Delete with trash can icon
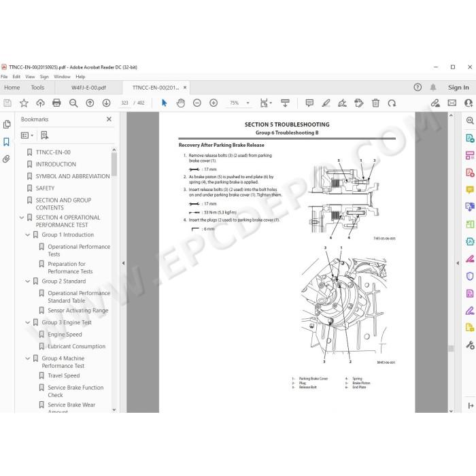 pos(375,103)
